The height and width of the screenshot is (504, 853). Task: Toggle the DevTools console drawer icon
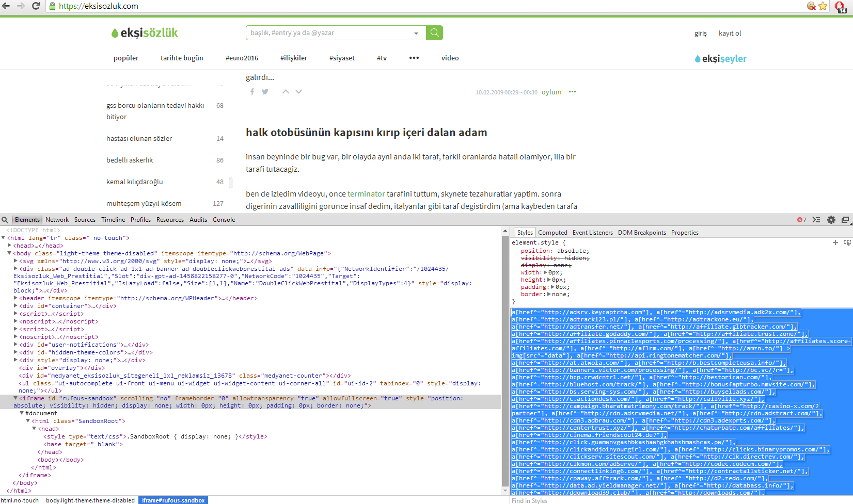(x=816, y=220)
